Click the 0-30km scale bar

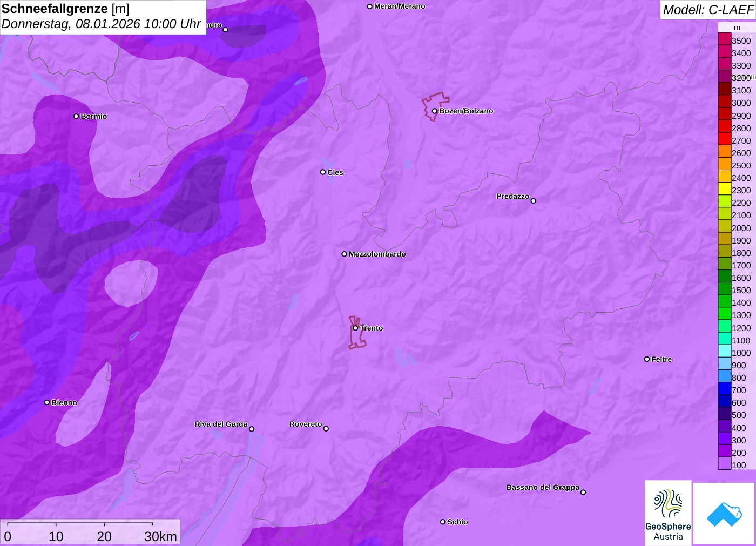point(80,523)
